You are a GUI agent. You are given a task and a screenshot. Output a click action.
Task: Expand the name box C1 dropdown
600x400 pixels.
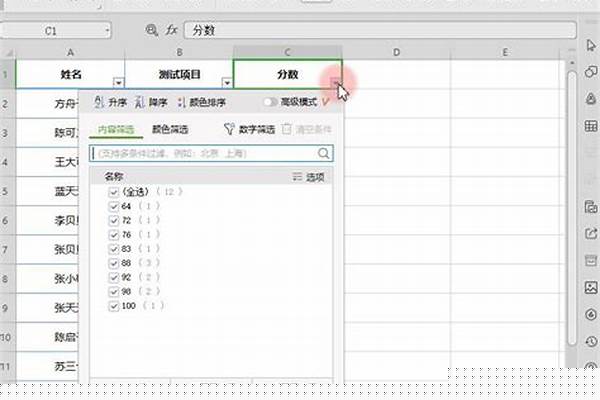click(x=107, y=31)
